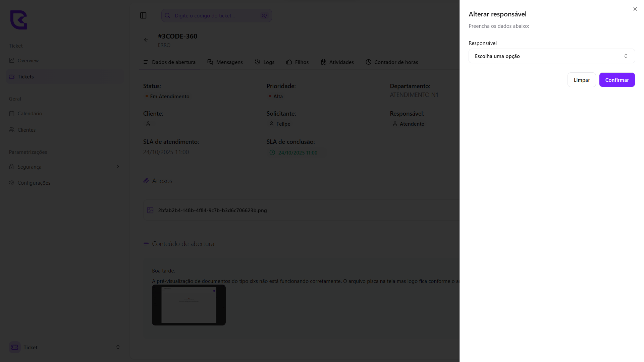Click the ticket code search field
Viewport: 644px width, 362px height.
click(x=216, y=15)
